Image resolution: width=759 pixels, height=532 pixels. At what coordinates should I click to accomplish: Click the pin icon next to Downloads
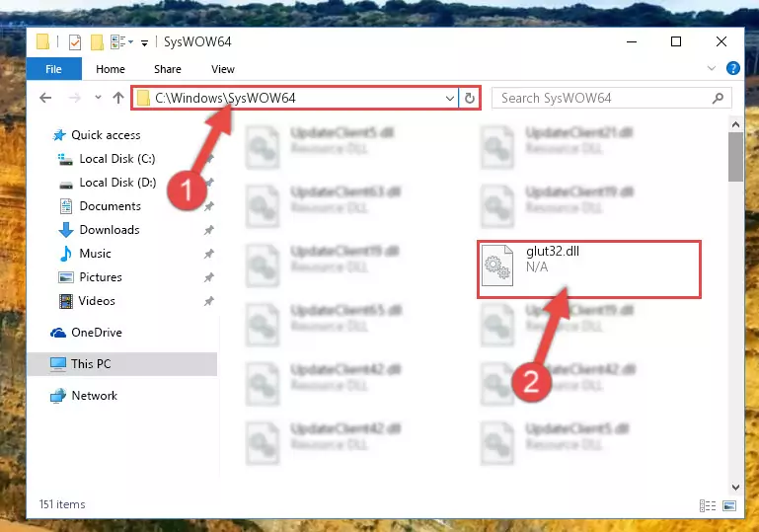tap(208, 230)
